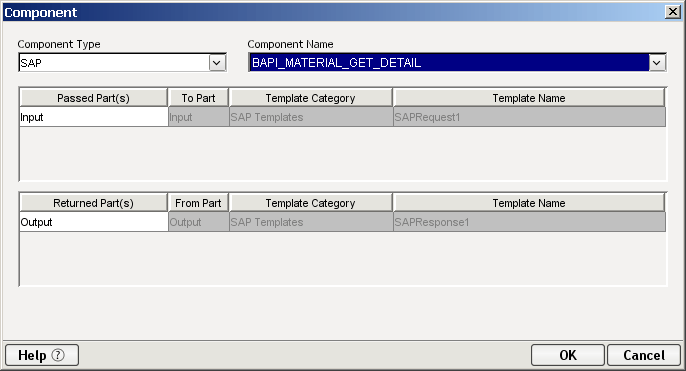Click the Passed Part(s) column header
686x371 pixels.
[x=94, y=98]
